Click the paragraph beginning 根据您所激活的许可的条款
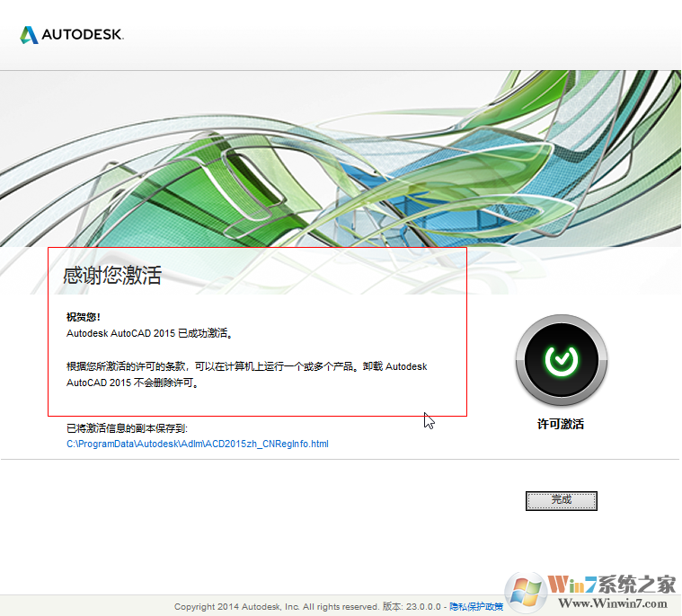The height and width of the screenshot is (616, 682). click(246, 374)
